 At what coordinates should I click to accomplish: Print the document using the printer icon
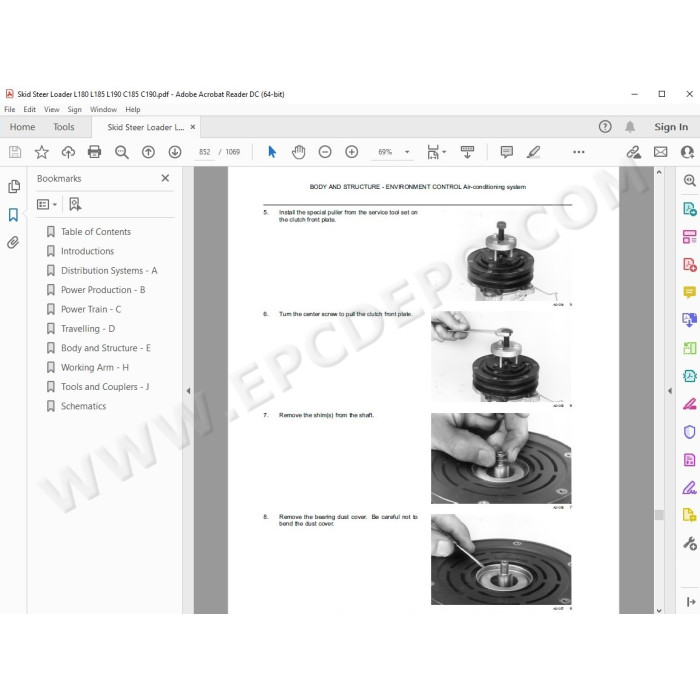(x=94, y=152)
